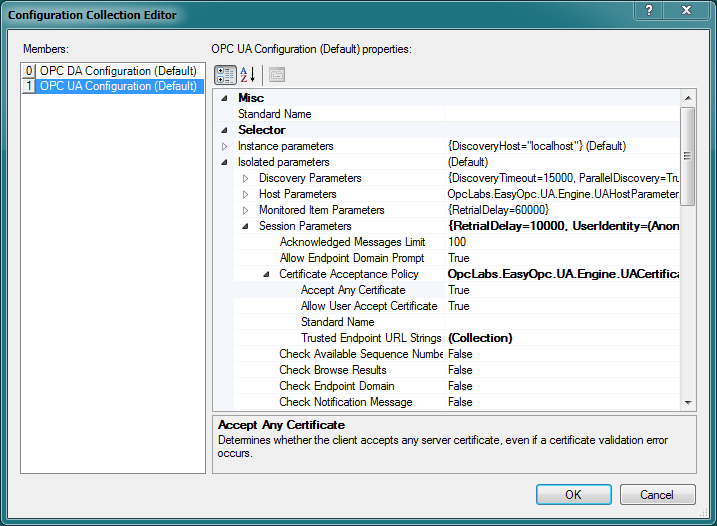Collapse the Selector category
Screen dimensions: 717x526
(224, 130)
